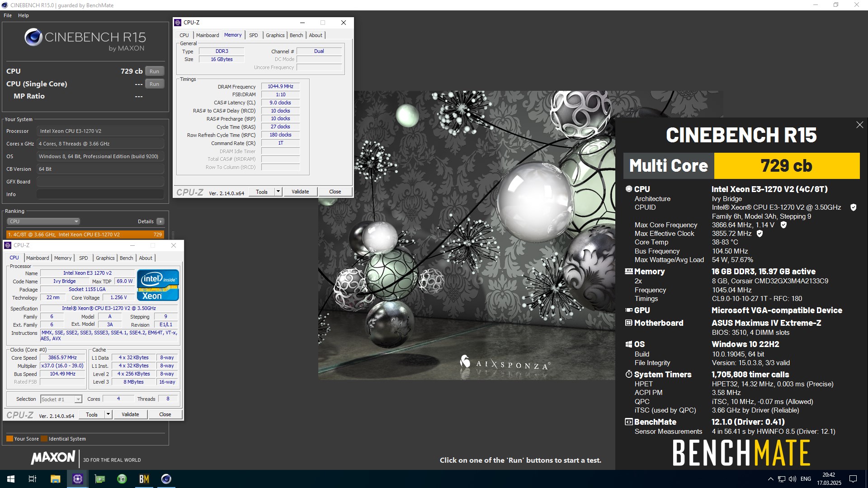Viewport: 868px width, 488px height.
Task: Select ranking entry Intel Xeon E3-1270 V2
Action: point(85,235)
